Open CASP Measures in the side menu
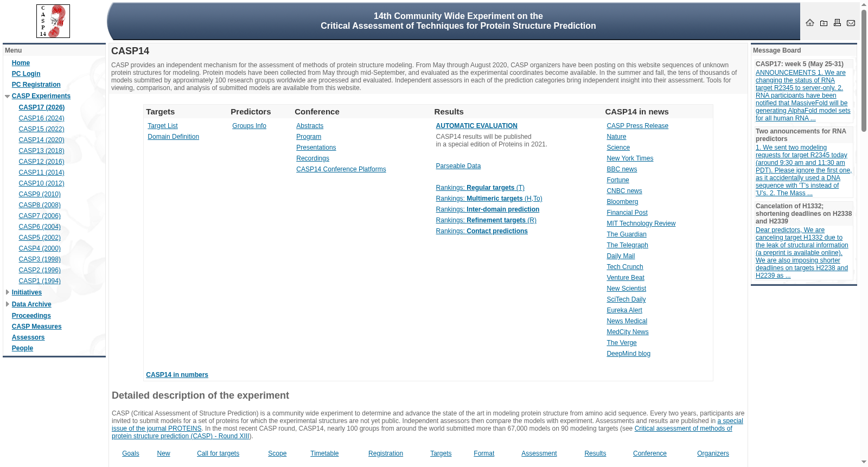Image resolution: width=868 pixels, height=467 pixels. [x=37, y=327]
